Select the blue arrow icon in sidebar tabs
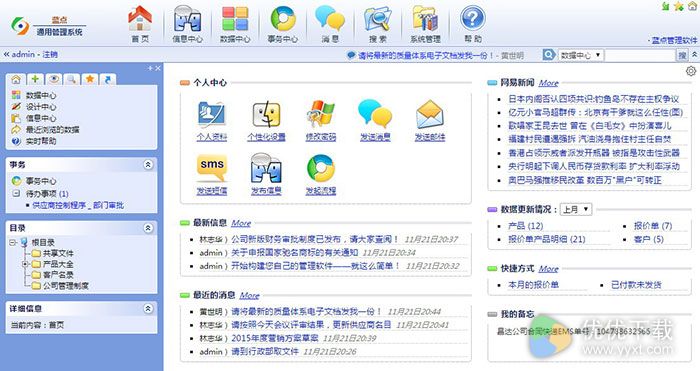Image resolution: width=700 pixels, height=371 pixels. [108, 79]
